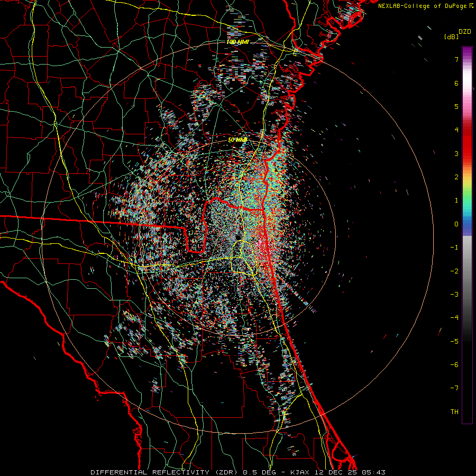476x476 pixels.
Task: Click the dark radar site center point
Action: click(239, 236)
